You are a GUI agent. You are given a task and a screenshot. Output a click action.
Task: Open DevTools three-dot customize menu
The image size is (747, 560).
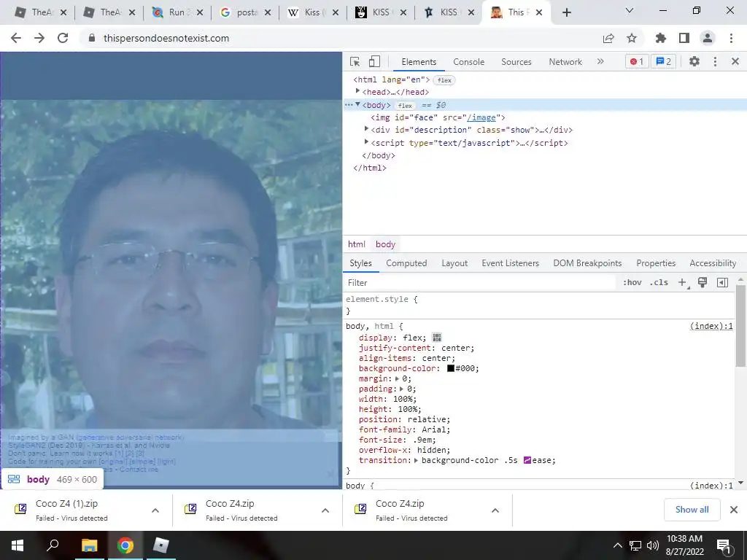click(715, 61)
